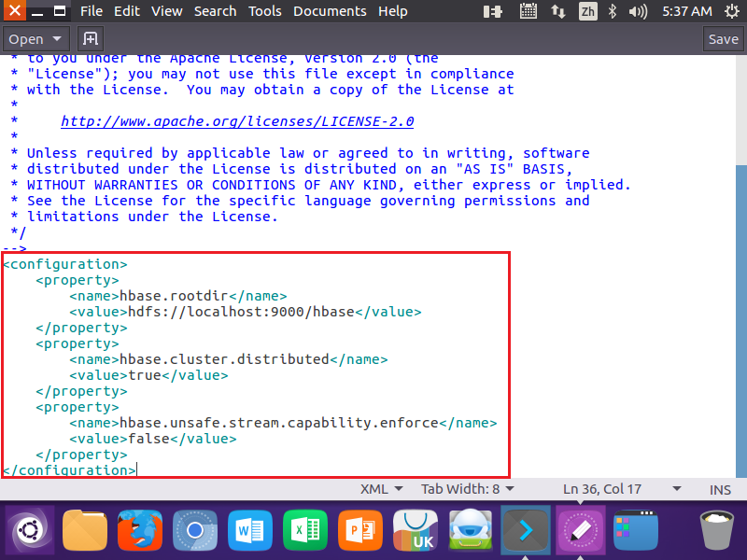This screenshot has height=560, width=747.
Task: Open the network up-down arrows indicator
Action: click(557, 11)
